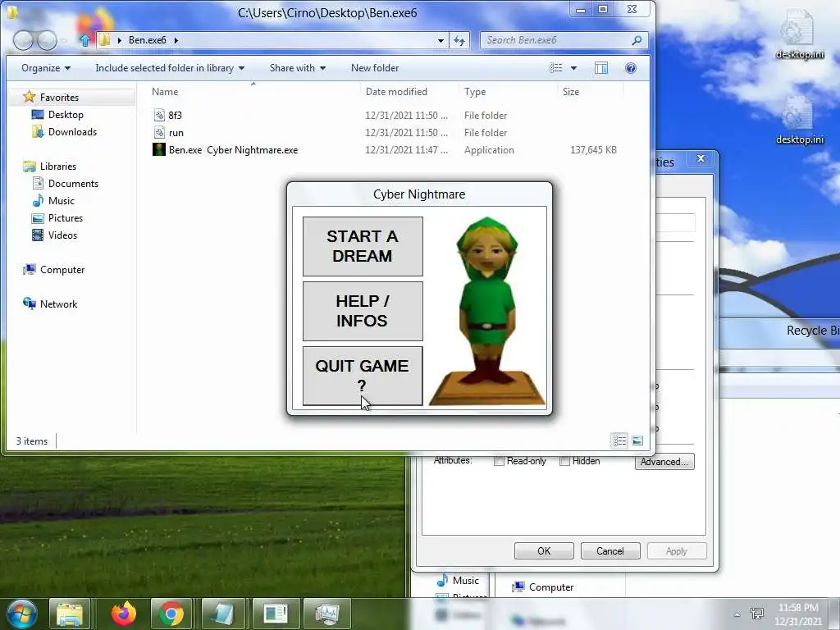840x630 pixels.
Task: Open lower desktop.ini desktop icon
Action: click(800, 120)
